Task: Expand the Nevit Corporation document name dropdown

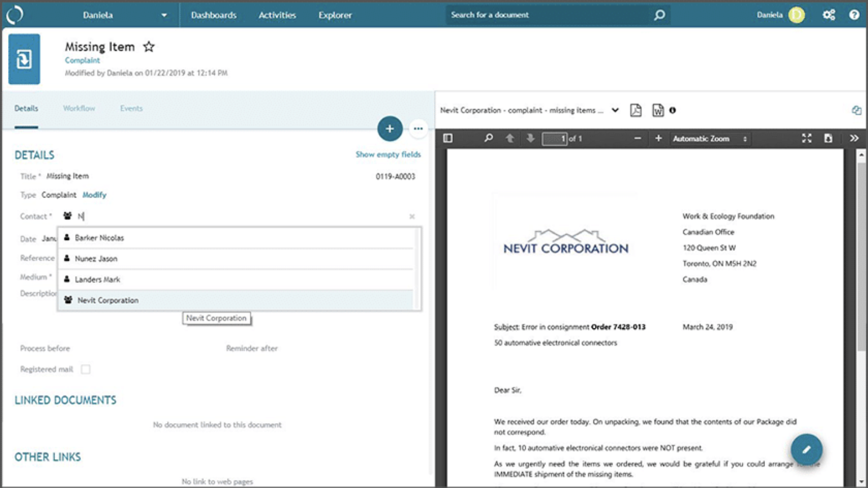Action: pyautogui.click(x=615, y=110)
